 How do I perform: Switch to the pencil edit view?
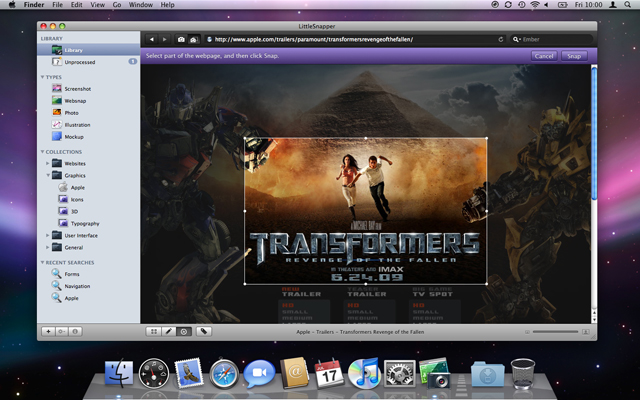pos(169,331)
